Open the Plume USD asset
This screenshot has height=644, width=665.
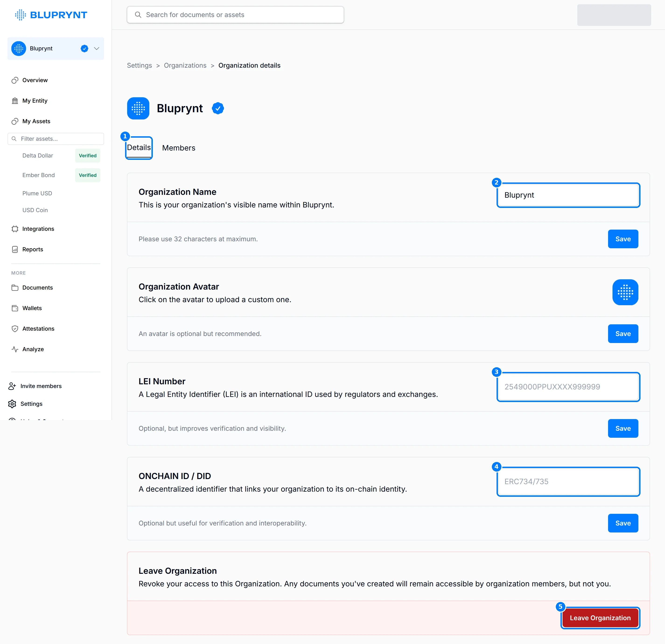[37, 193]
